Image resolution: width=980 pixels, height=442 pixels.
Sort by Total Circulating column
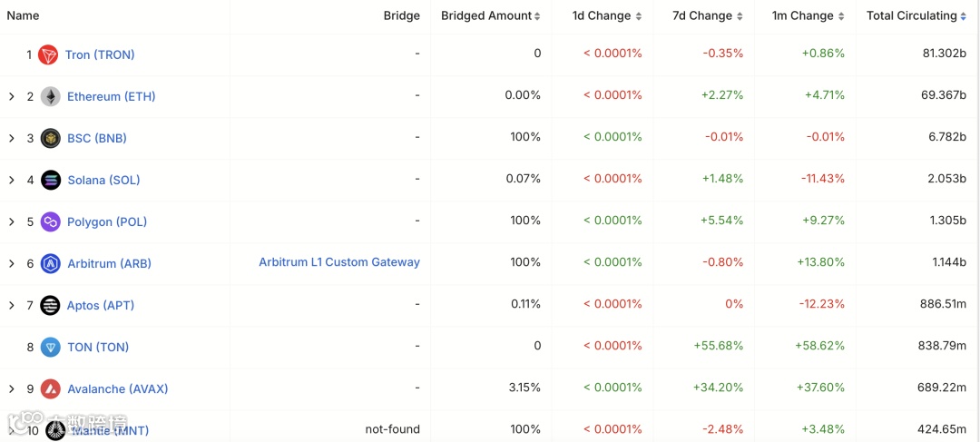962,16
